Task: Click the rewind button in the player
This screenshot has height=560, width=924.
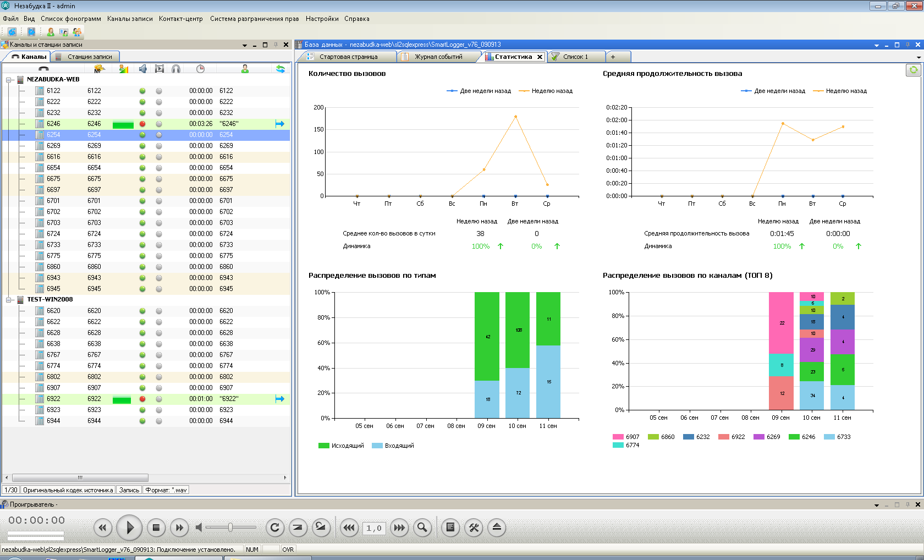Action: tap(102, 528)
